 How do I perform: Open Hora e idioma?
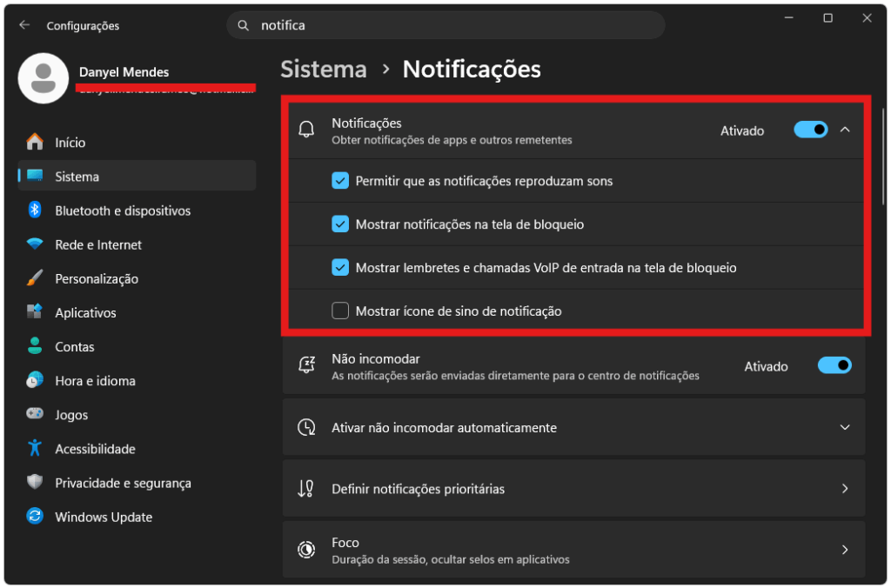(137, 381)
